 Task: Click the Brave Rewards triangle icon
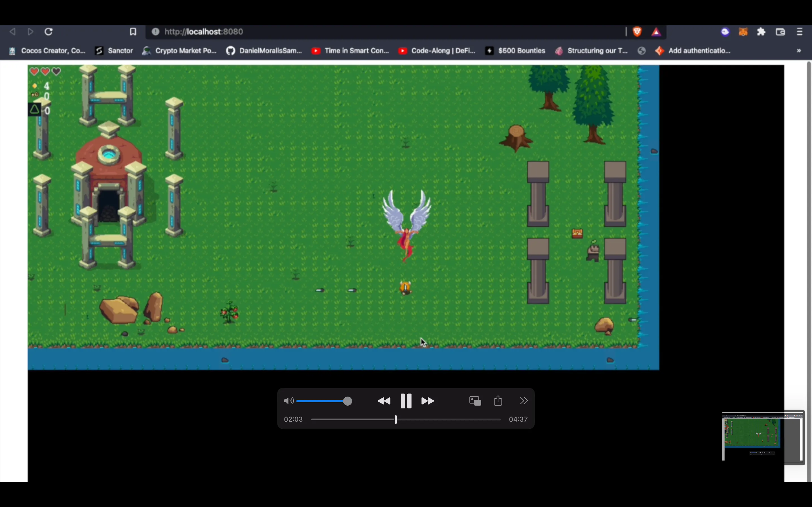(656, 32)
